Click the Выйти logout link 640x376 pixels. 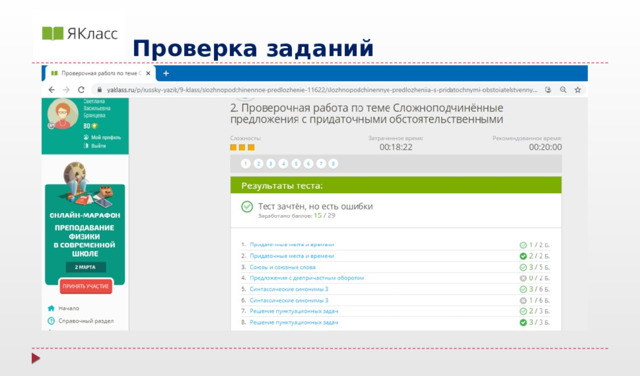[98, 146]
